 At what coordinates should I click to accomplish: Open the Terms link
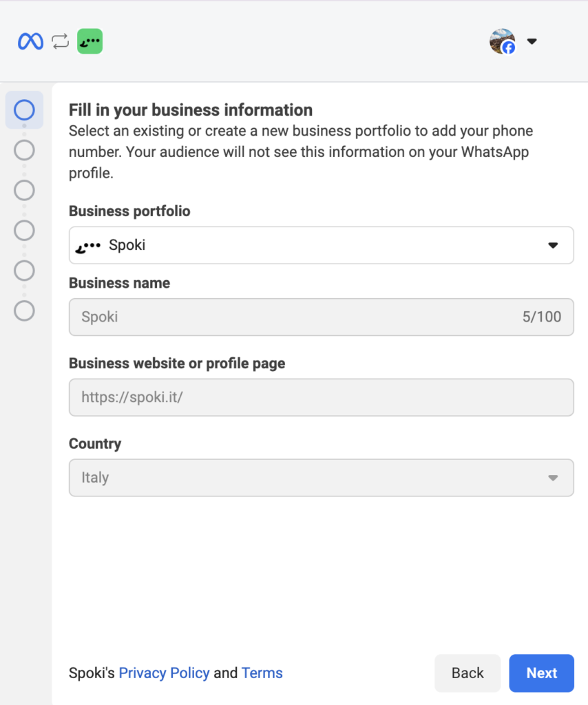tap(262, 673)
